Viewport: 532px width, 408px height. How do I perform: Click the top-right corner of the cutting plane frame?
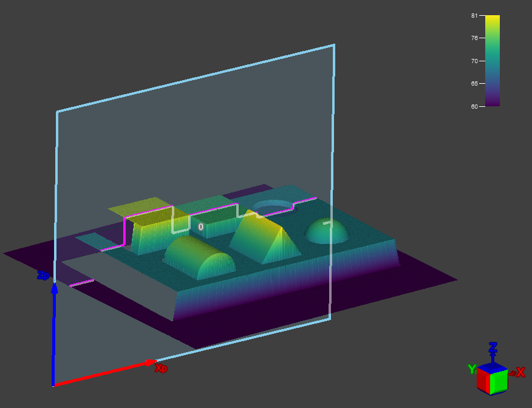click(333, 45)
